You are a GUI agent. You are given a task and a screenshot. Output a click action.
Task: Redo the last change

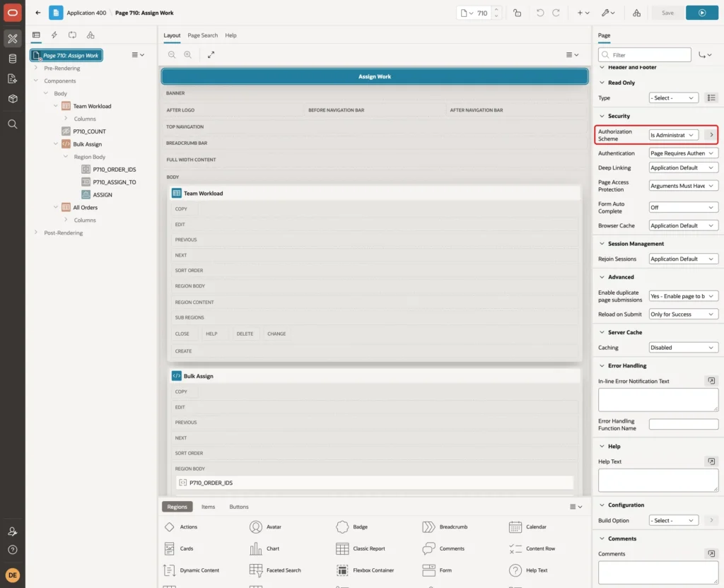556,13
